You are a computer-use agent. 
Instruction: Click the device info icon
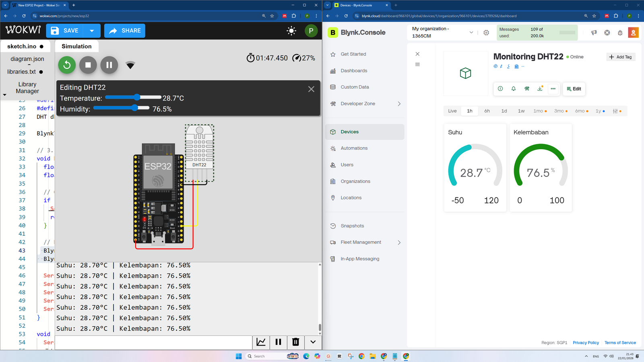(x=500, y=89)
